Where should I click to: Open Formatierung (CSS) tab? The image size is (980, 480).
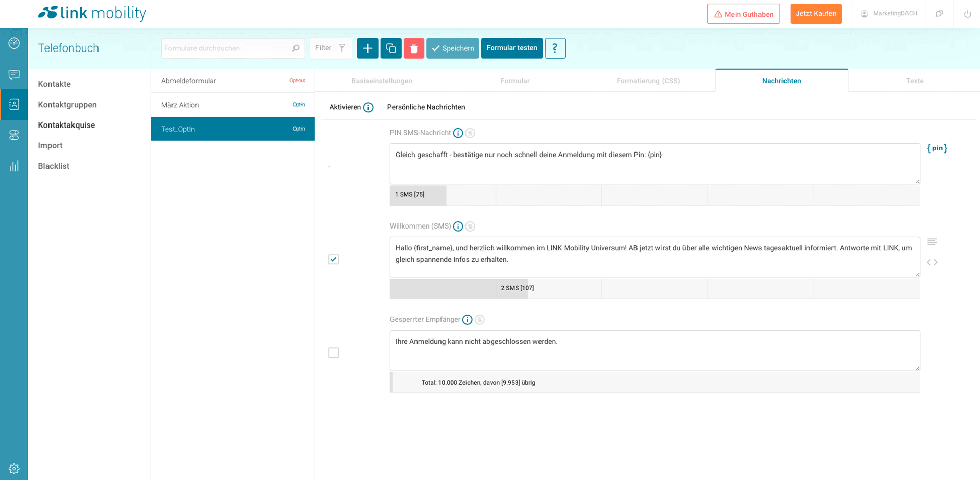tap(648, 81)
